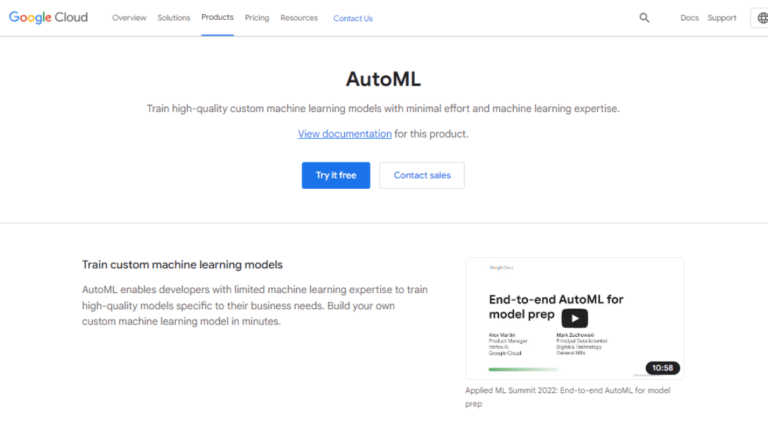
Task: Click the 'AutoML enables developers' paragraph
Action: click(x=255, y=306)
